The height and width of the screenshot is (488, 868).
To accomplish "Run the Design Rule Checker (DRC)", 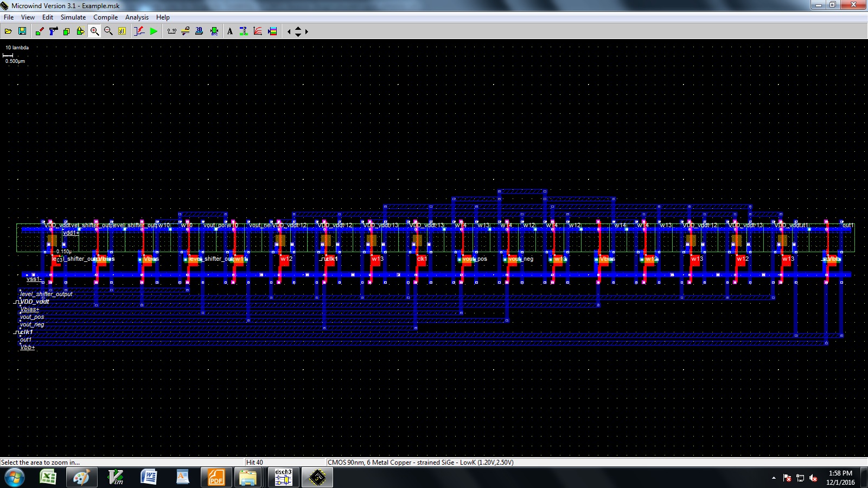I will tap(214, 31).
